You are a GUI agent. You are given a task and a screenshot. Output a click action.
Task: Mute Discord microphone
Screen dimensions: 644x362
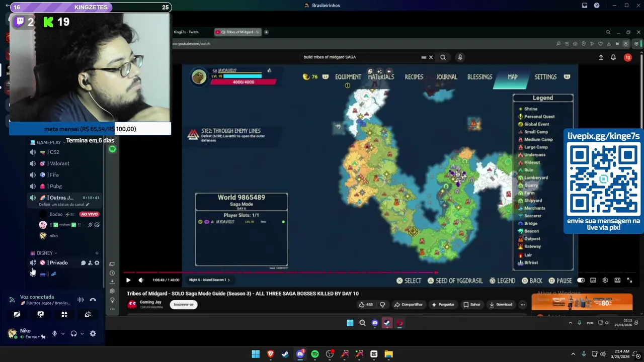point(54,334)
